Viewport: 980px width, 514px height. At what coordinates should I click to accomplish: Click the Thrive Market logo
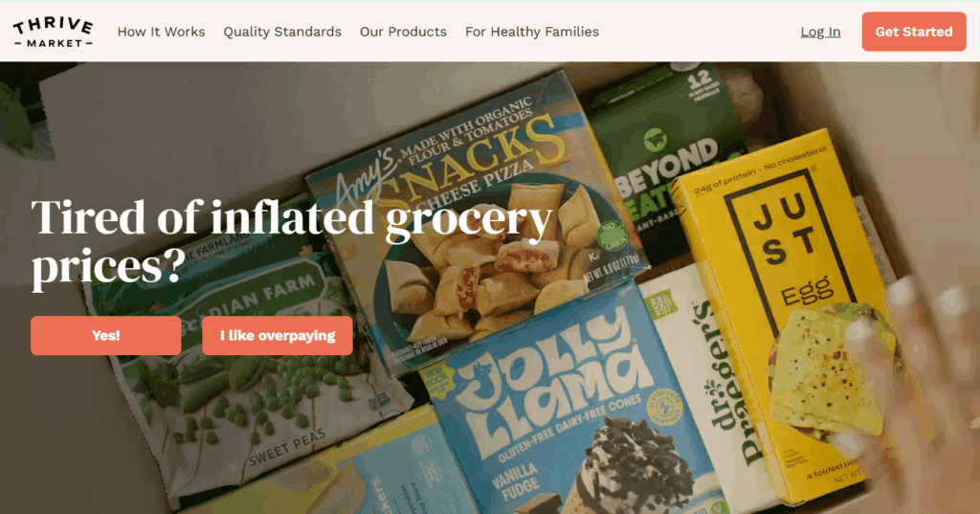[x=54, y=32]
